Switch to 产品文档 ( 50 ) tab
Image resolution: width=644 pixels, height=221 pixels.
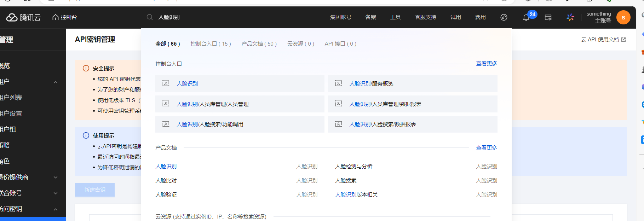point(259,44)
